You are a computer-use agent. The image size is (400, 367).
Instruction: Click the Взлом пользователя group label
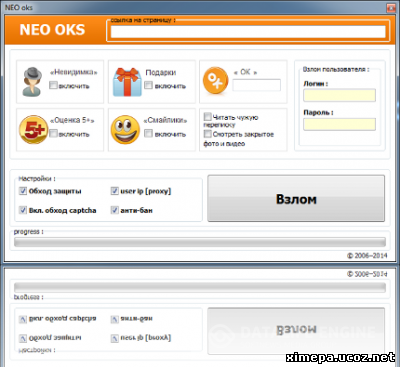pos(336,69)
